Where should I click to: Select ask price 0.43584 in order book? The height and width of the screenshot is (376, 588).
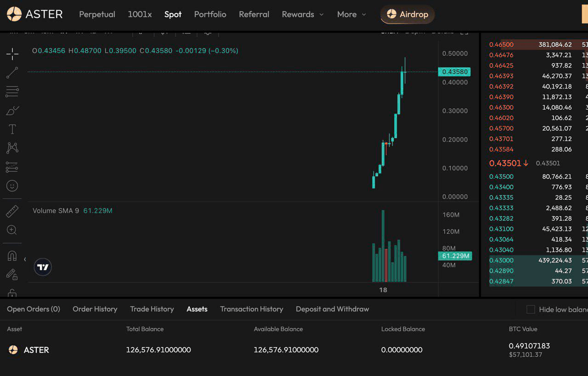(501, 149)
